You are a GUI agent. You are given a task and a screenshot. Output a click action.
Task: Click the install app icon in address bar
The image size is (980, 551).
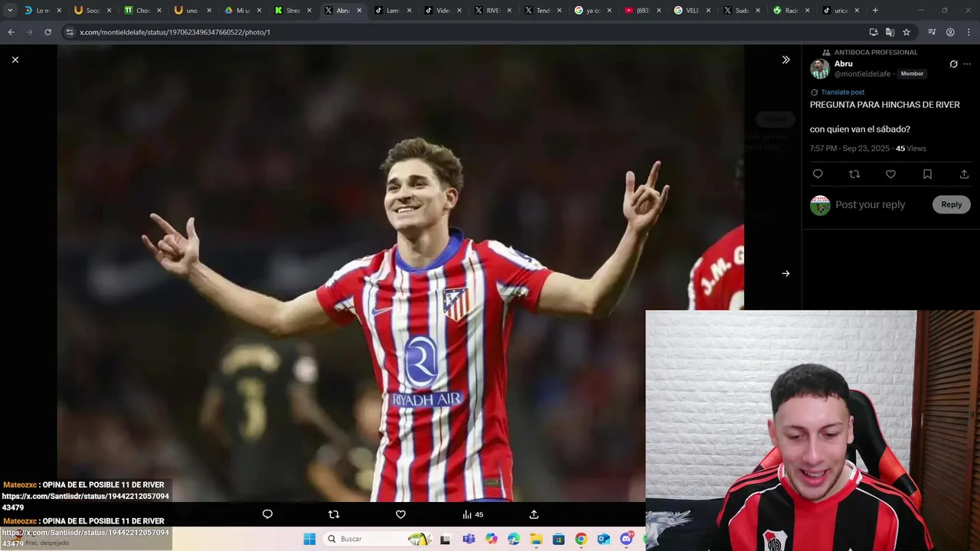pos(874,32)
